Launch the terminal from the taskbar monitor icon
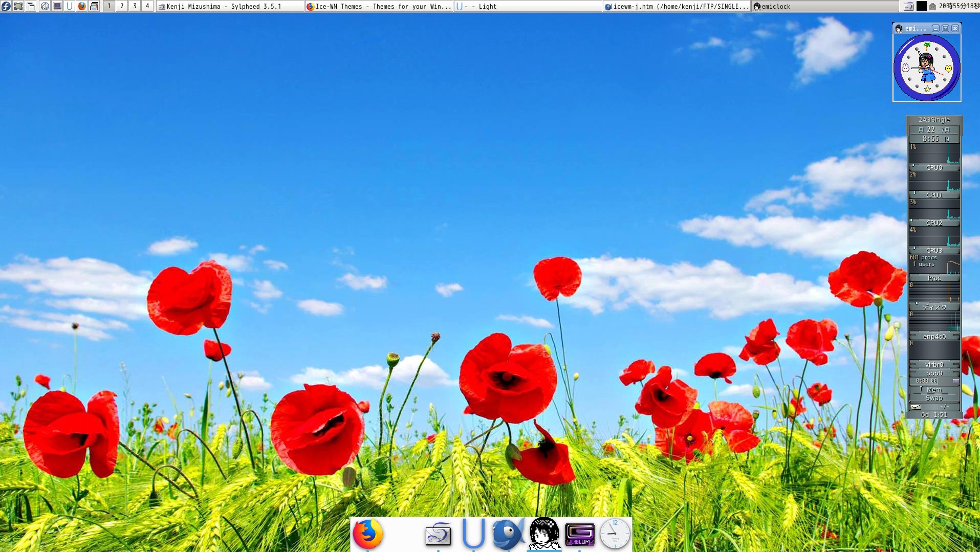 coord(57,6)
